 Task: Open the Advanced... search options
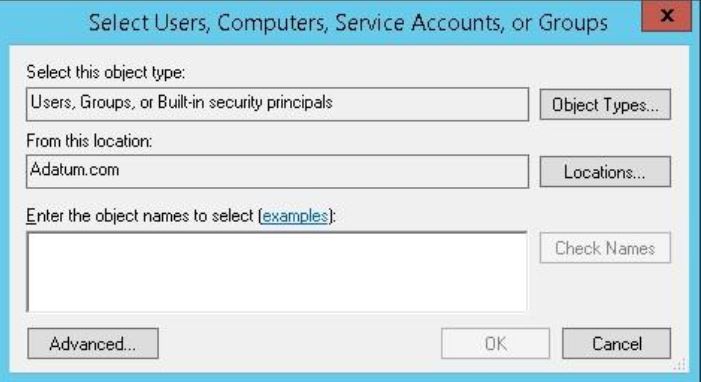93,344
